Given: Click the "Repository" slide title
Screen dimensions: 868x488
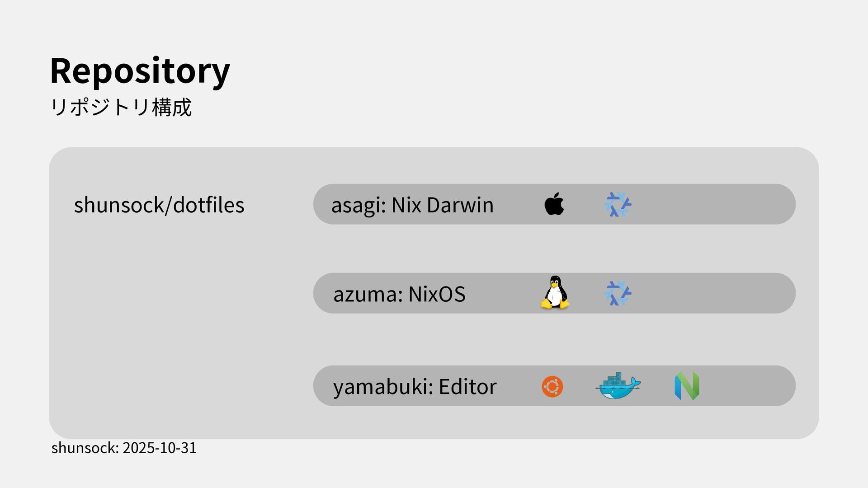Looking at the screenshot, I should [x=140, y=70].
